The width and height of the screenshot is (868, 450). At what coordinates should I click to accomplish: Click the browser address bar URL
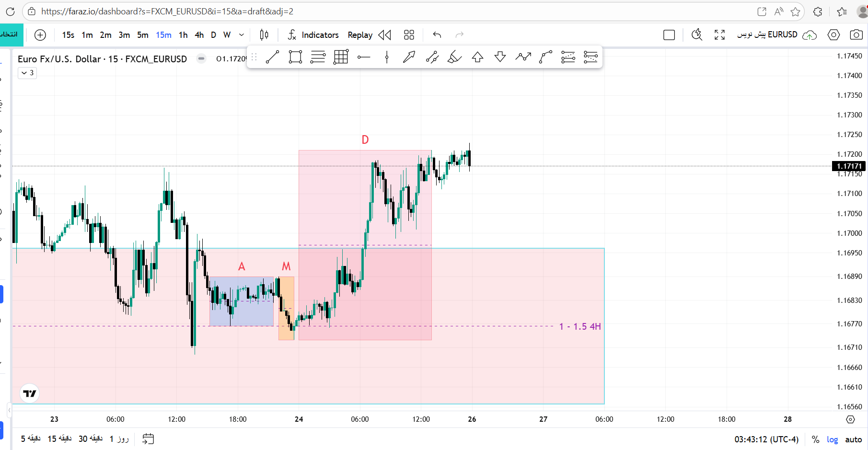tap(167, 12)
